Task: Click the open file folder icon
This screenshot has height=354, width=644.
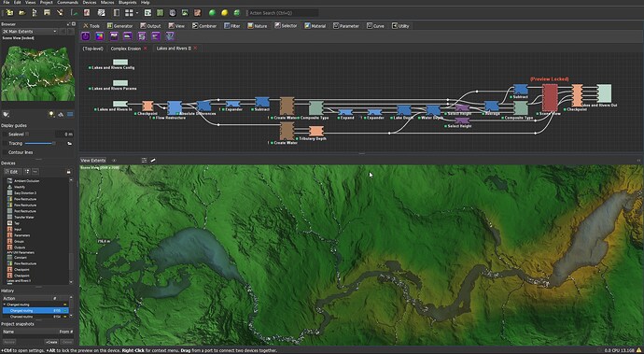Action: pos(21,13)
